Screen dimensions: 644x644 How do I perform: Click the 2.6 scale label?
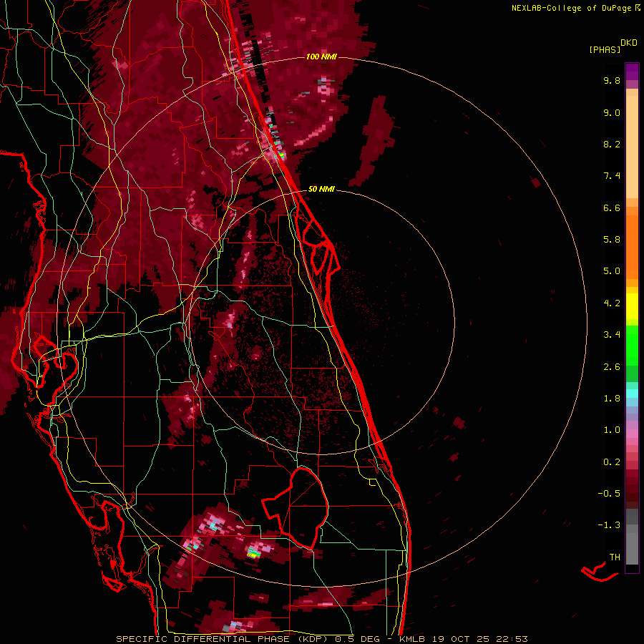[612, 367]
